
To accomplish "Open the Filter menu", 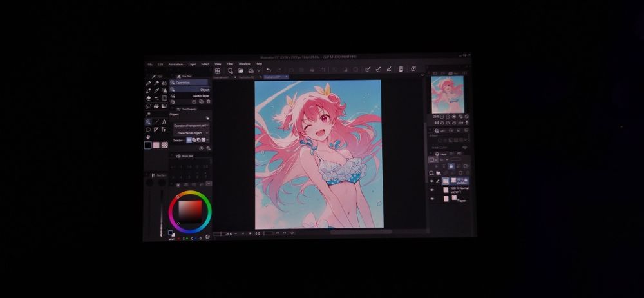I will 230,64.
